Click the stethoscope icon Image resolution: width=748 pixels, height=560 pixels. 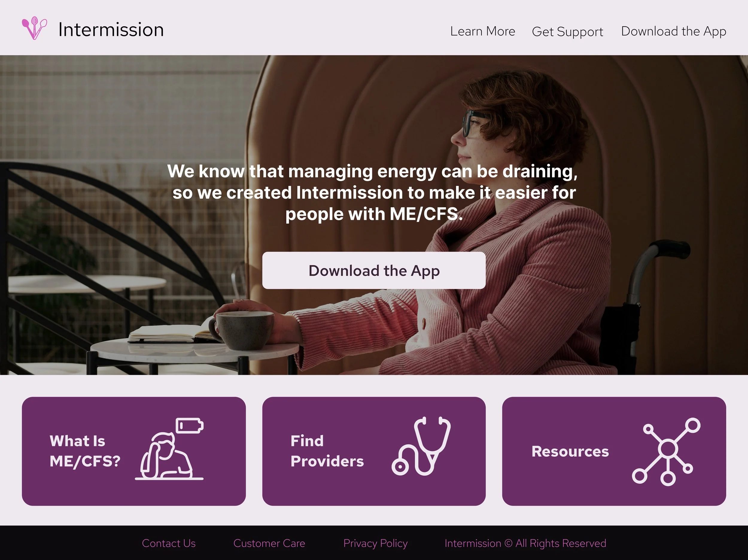pos(421,446)
